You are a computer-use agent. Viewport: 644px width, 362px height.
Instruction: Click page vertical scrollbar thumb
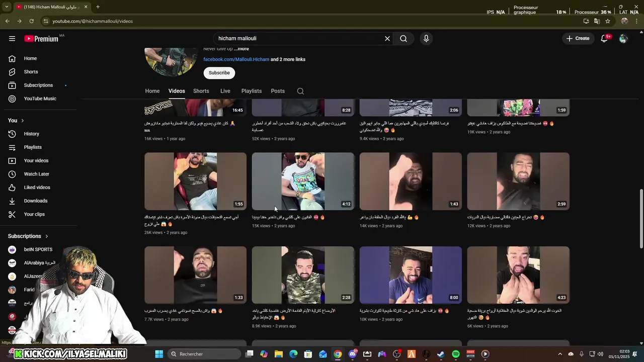(641, 219)
